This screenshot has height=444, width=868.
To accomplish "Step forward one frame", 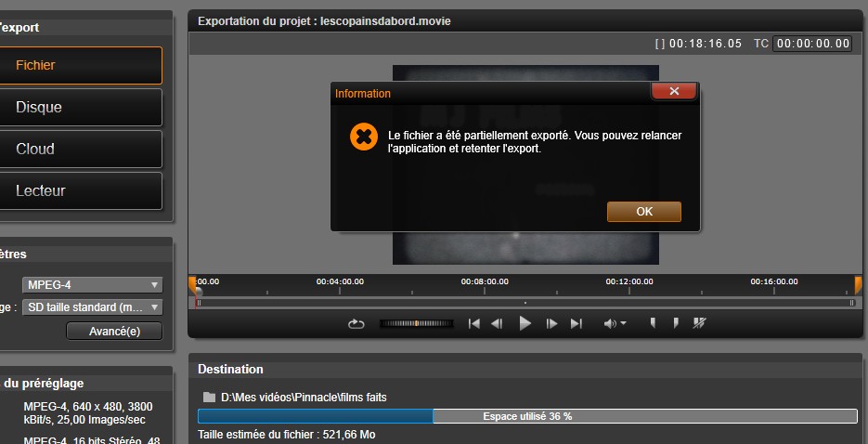I will tap(552, 324).
